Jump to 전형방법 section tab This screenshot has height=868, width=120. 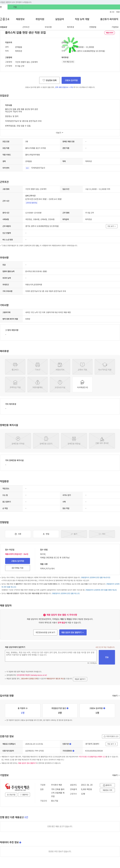[x=93, y=27]
